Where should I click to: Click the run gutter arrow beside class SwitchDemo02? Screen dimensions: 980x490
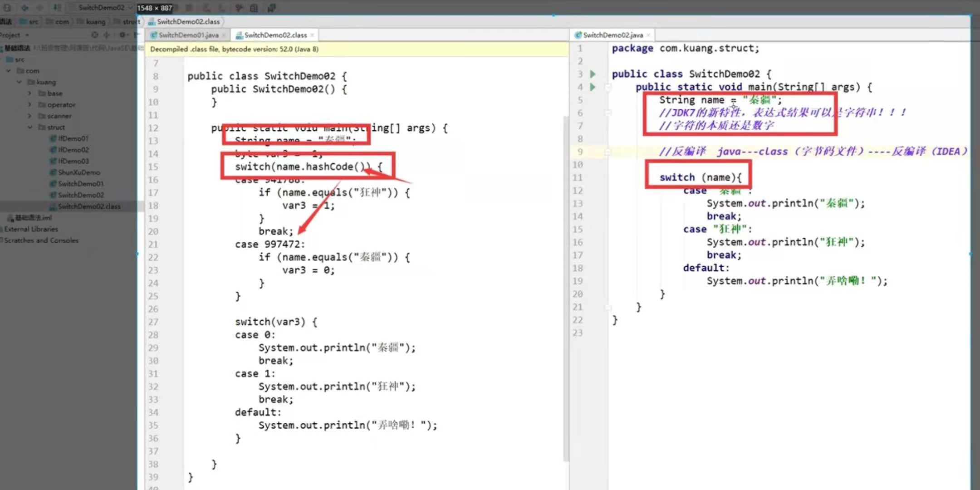coord(593,73)
